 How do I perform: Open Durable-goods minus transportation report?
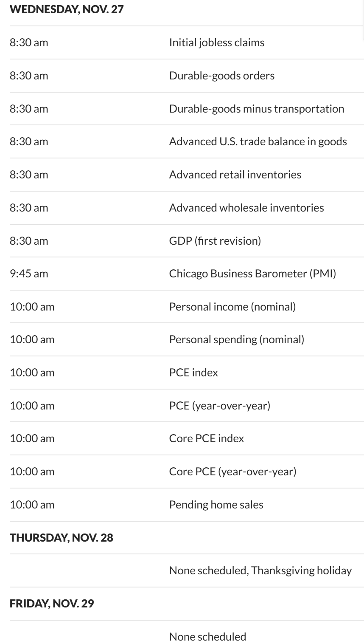click(x=256, y=109)
